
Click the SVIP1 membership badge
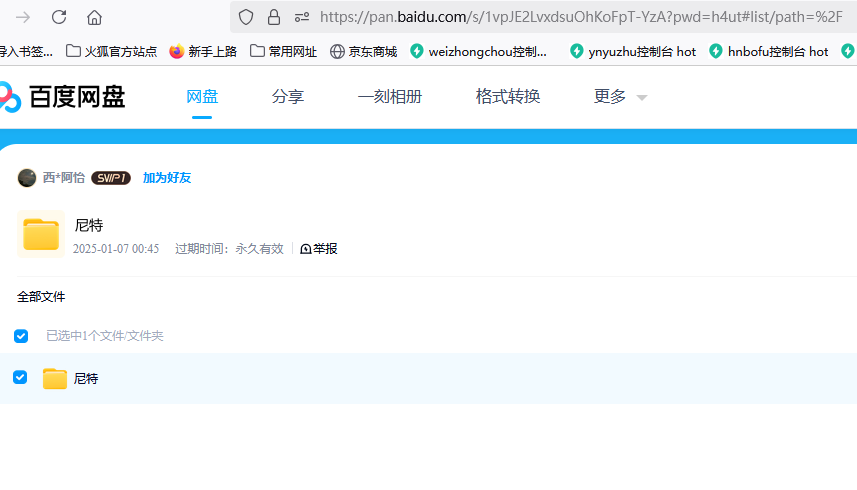coord(111,178)
